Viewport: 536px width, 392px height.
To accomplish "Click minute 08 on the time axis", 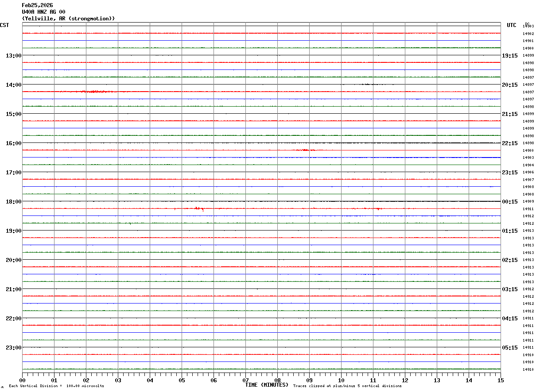I will [278, 380].
